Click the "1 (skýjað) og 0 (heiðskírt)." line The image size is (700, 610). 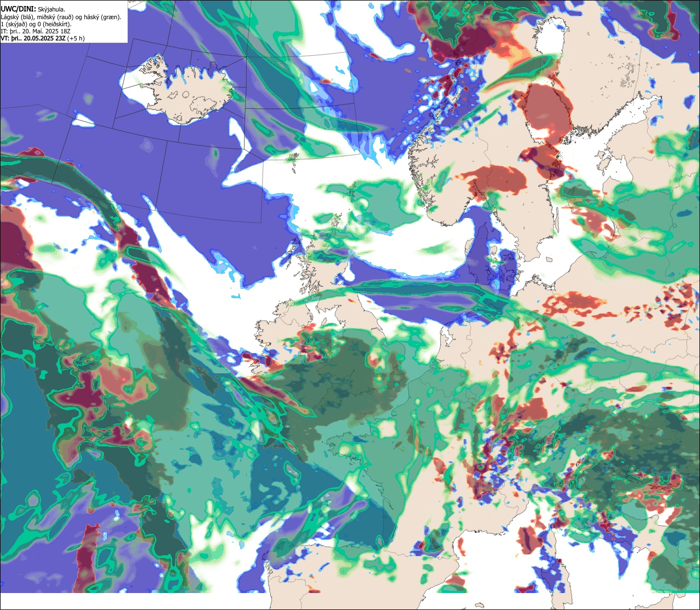pyautogui.click(x=36, y=25)
